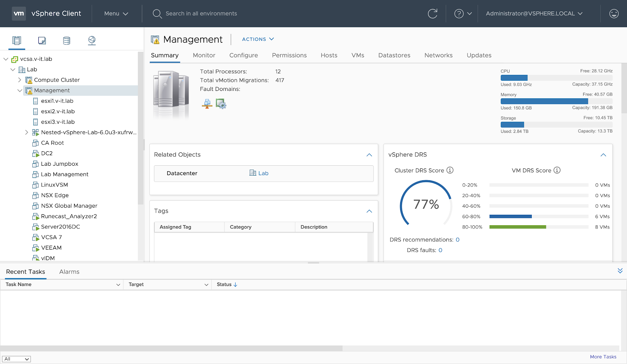The image size is (627, 364).
Task: Open Task Name column filter chevron
Action: pyautogui.click(x=118, y=285)
